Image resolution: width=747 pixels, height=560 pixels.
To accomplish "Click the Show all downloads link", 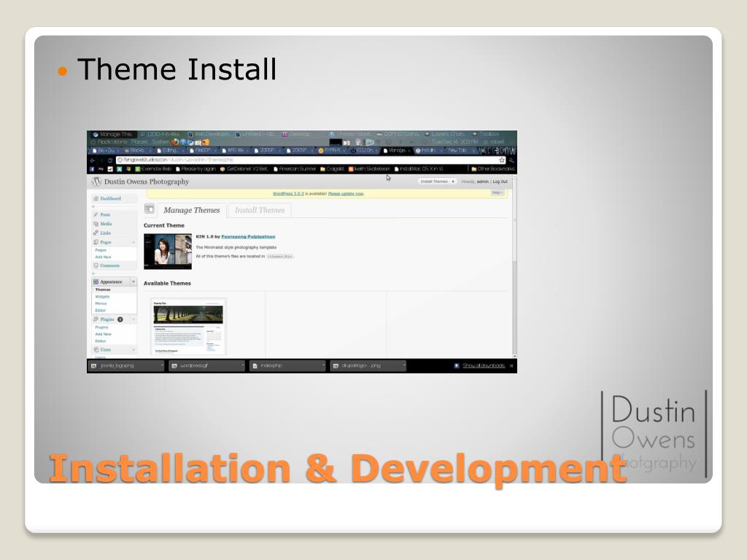I will [x=484, y=366].
